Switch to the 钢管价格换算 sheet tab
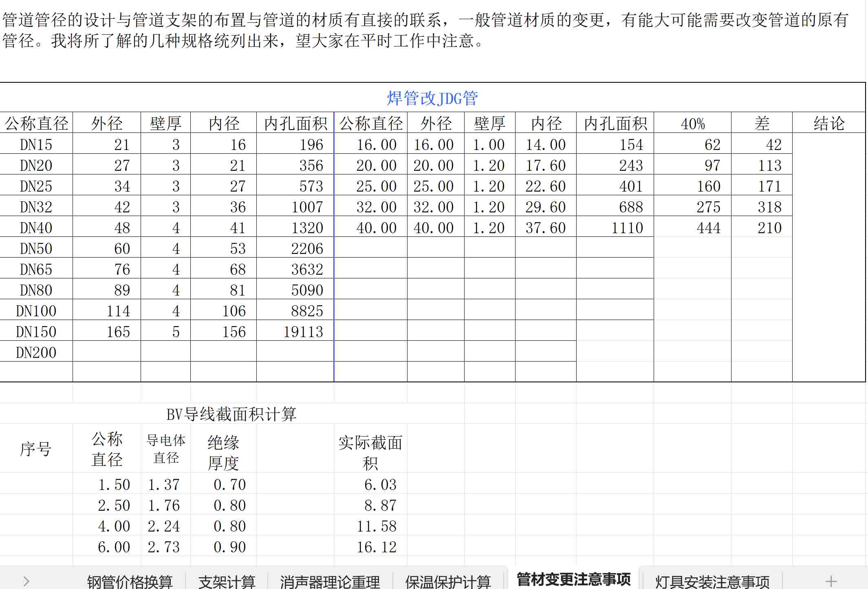The image size is (868, 589). click(130, 582)
